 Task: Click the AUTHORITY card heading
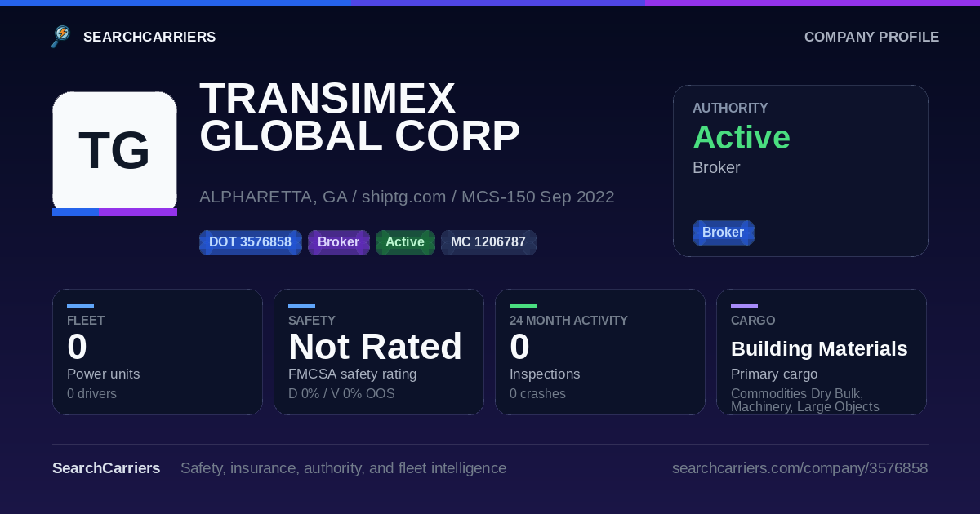coord(730,108)
